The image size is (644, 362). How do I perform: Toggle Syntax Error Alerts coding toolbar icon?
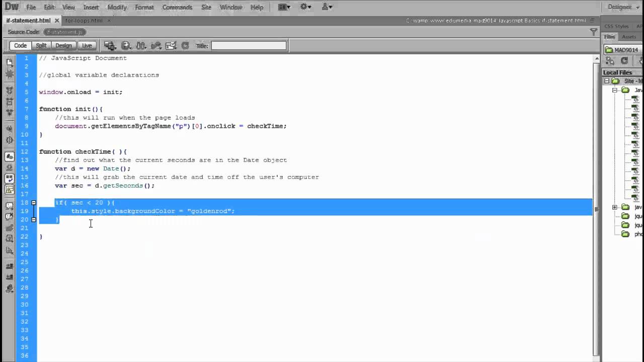point(9,190)
